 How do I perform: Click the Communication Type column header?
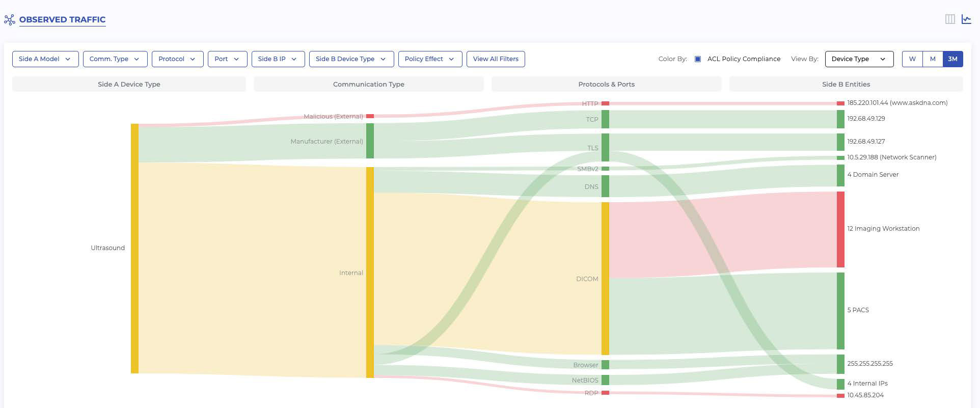coord(369,84)
